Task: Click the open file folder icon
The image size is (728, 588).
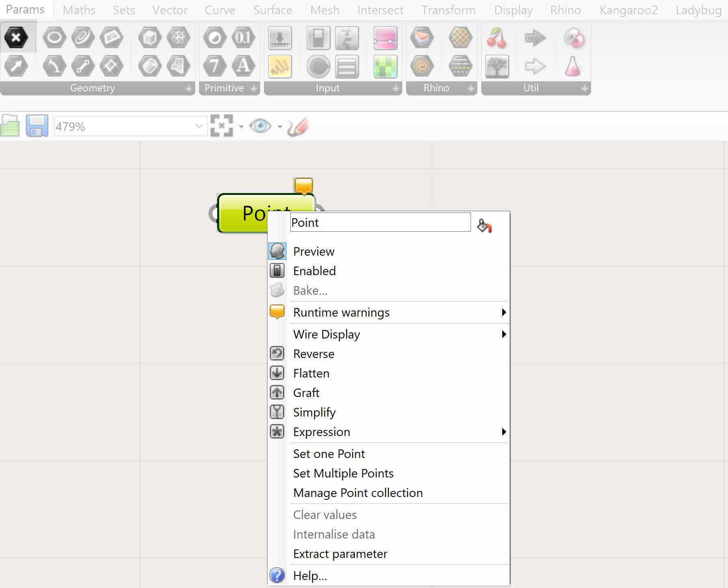Action: coord(10,126)
